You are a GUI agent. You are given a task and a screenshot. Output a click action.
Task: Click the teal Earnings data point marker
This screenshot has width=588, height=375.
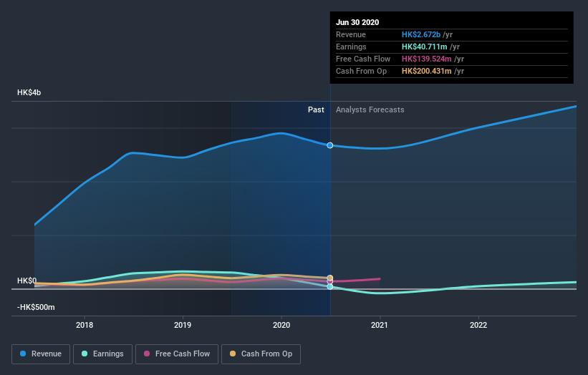[330, 286]
